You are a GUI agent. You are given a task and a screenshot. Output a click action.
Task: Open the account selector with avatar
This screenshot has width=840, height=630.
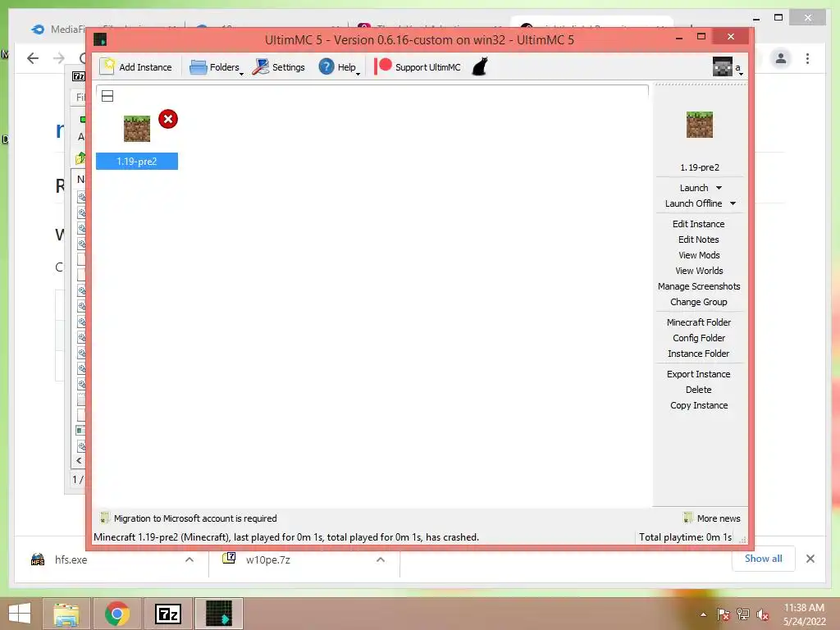pos(728,67)
